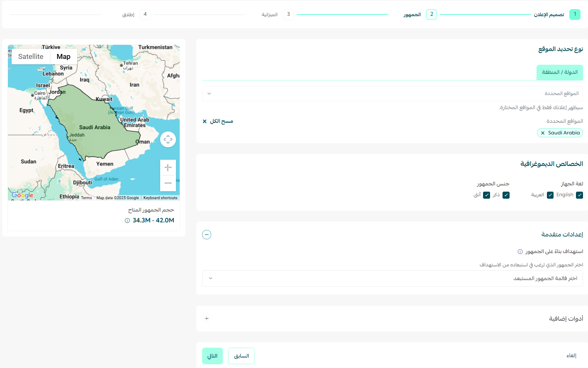Toggle the English device language checkbox

[x=580, y=195]
